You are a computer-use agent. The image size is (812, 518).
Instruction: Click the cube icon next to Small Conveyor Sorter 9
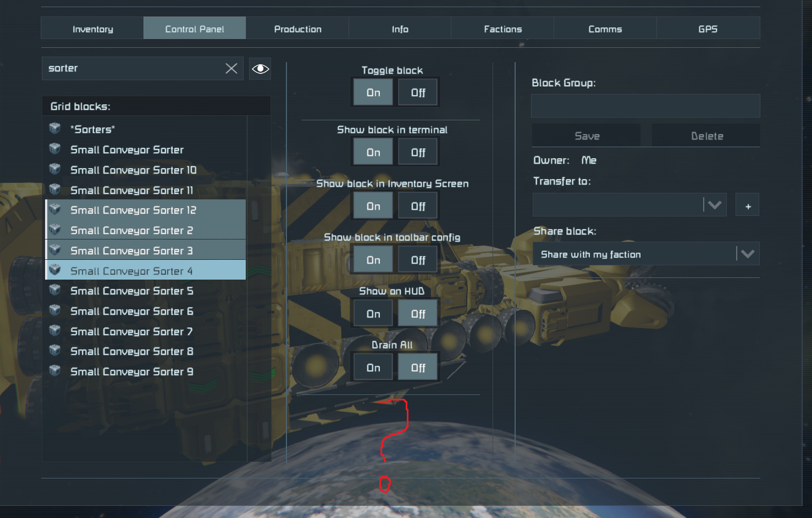point(55,371)
